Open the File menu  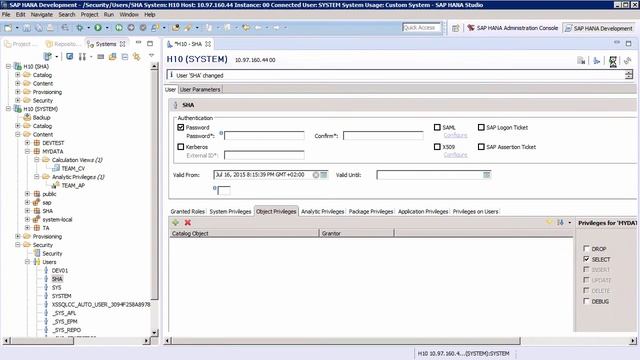pos(6,14)
